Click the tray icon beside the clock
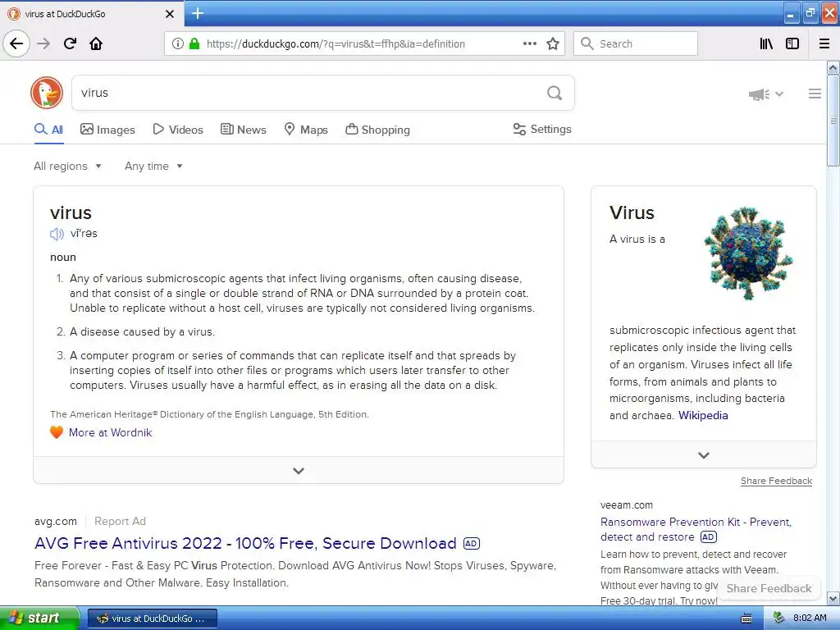This screenshot has height=630, width=840. (779, 619)
